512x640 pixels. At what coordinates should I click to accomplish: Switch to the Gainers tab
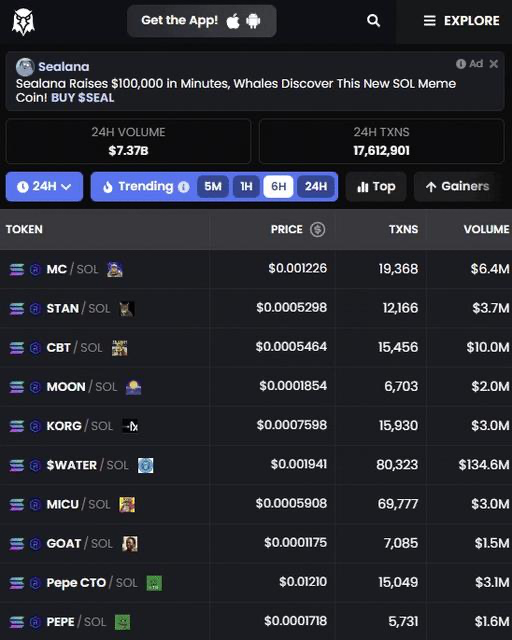[458, 187]
